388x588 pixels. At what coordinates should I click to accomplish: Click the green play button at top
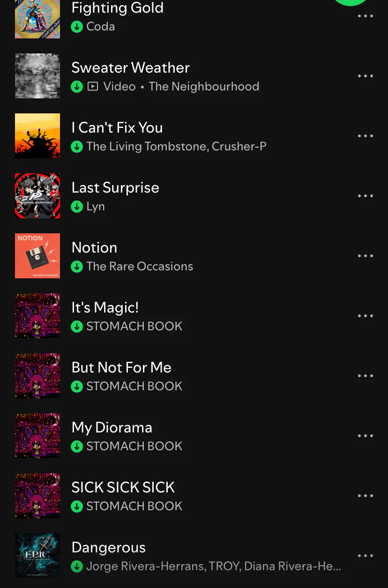(351, 2)
